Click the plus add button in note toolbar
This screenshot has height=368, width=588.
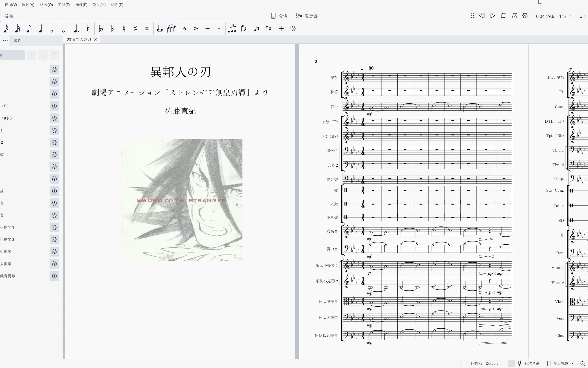point(281,29)
